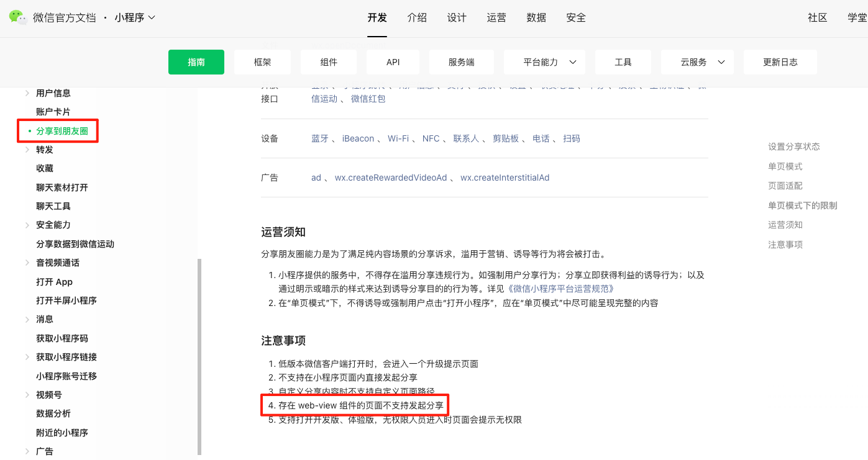Image resolution: width=868 pixels, height=460 pixels.
Task: Open 打开半屏小程序 in the sidebar
Action: coord(66,300)
